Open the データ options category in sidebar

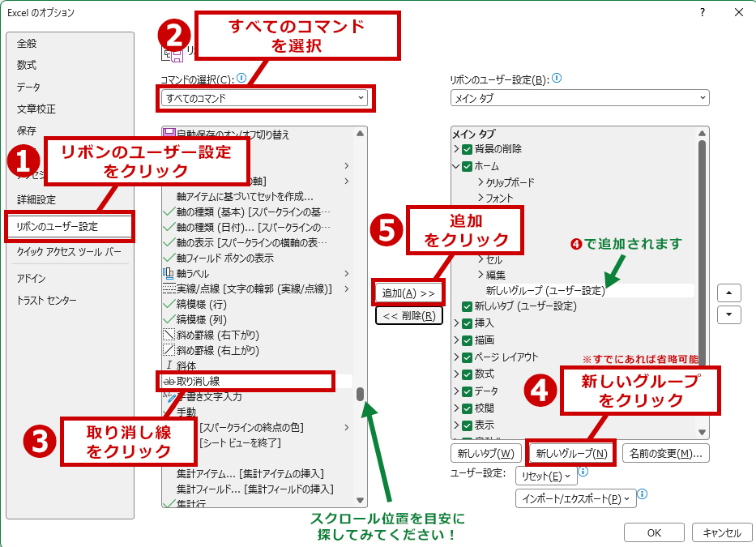pyautogui.click(x=29, y=88)
